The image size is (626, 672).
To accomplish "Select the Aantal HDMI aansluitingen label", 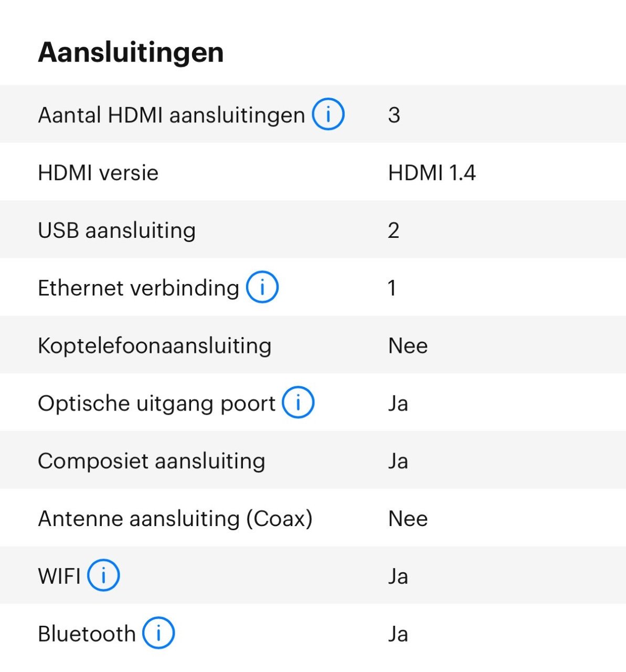I will [x=172, y=115].
